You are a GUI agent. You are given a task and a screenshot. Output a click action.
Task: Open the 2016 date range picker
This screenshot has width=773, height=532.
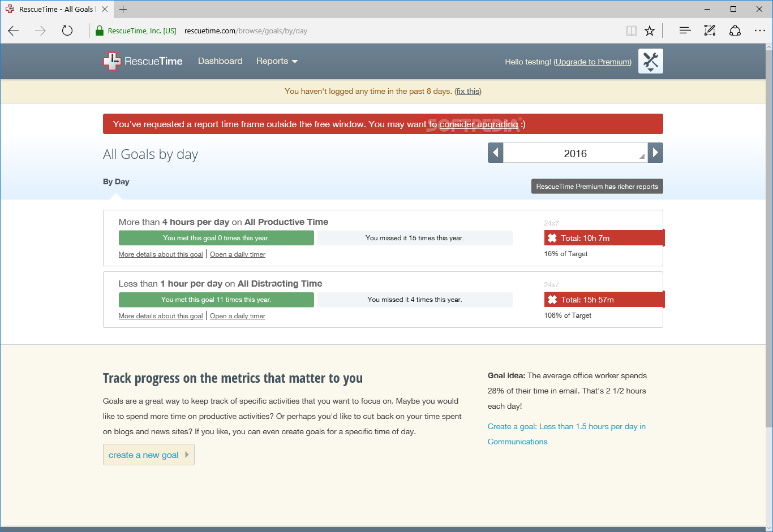pyautogui.click(x=576, y=153)
